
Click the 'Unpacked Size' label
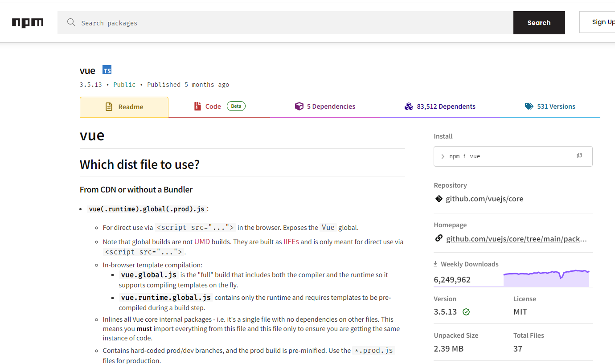456,335
